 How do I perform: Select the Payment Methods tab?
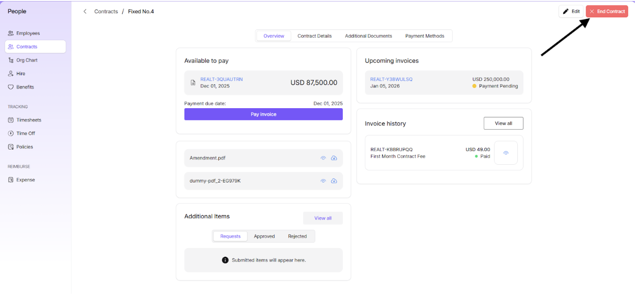pos(425,36)
